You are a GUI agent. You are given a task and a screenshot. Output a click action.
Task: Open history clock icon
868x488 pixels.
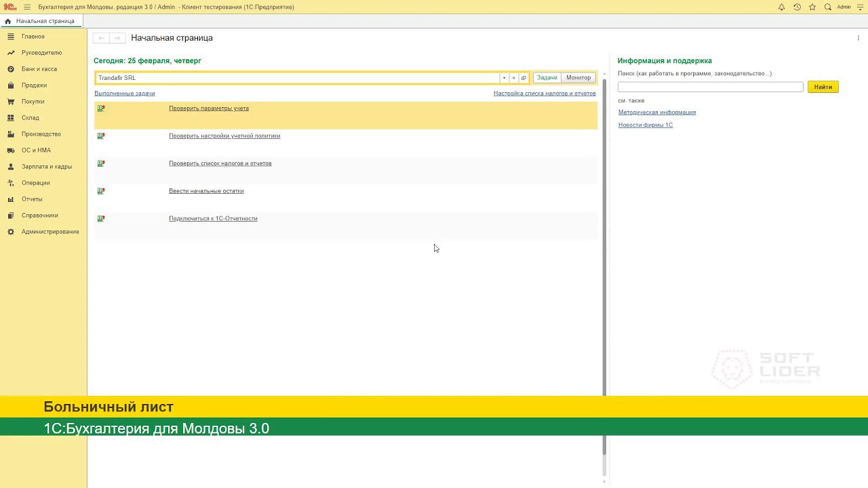[797, 7]
